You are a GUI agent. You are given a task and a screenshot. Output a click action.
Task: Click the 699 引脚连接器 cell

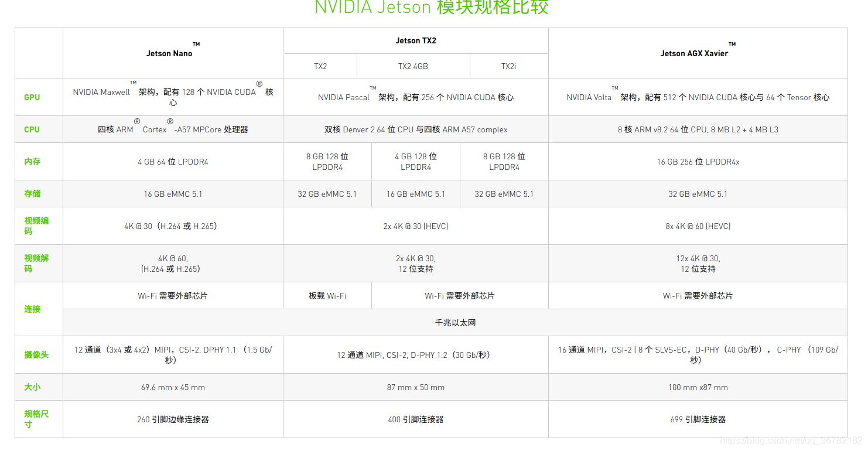pyautogui.click(x=698, y=419)
